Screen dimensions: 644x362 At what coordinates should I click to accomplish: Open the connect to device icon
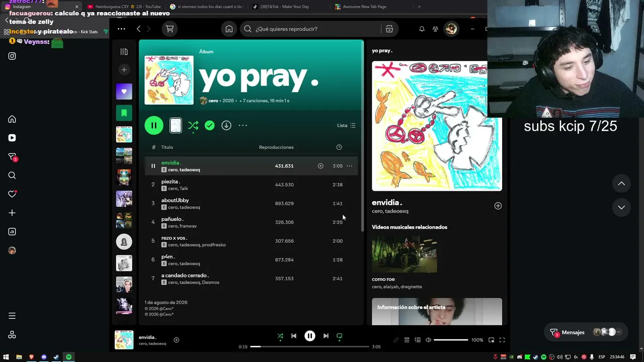click(418, 340)
